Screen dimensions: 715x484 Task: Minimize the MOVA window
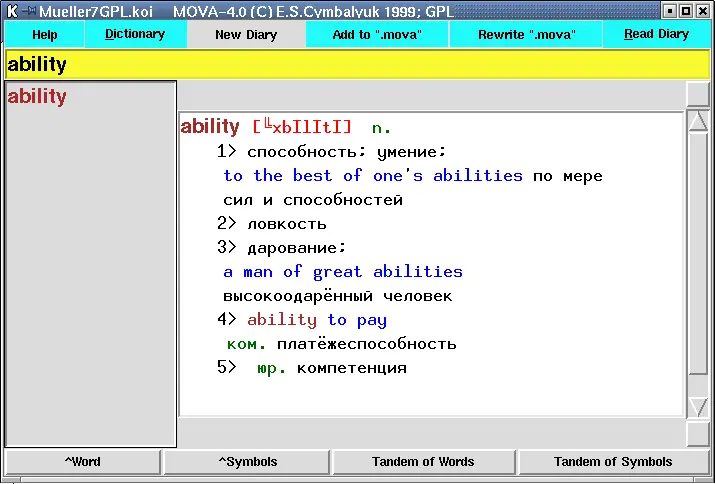point(670,10)
